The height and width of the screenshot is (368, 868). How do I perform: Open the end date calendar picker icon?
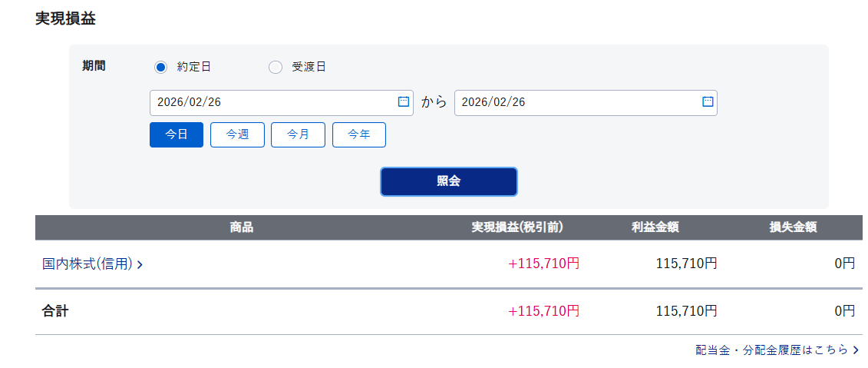pyautogui.click(x=708, y=102)
